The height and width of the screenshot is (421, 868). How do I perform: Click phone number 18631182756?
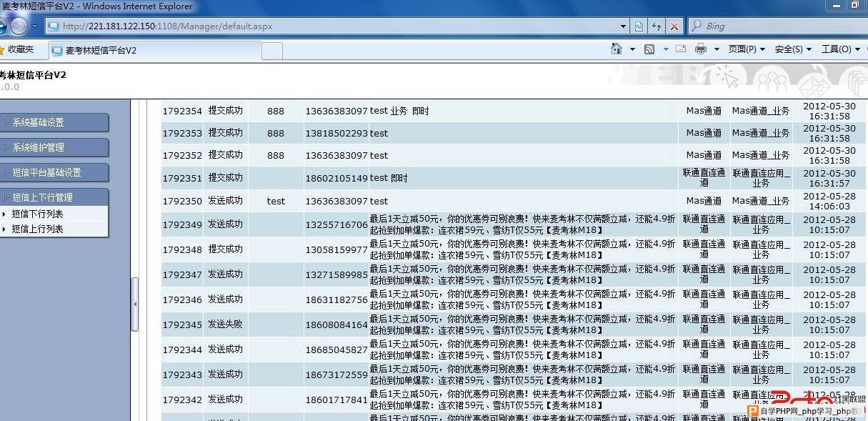[336, 299]
